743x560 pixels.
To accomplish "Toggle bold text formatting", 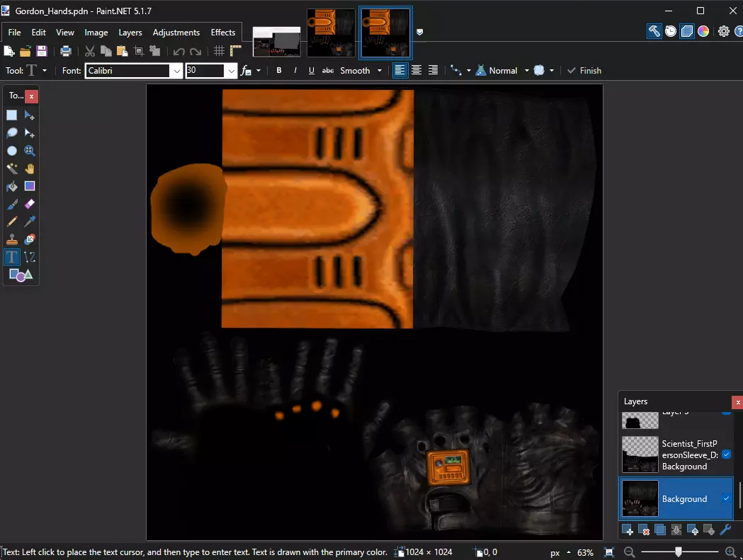I will coord(279,71).
